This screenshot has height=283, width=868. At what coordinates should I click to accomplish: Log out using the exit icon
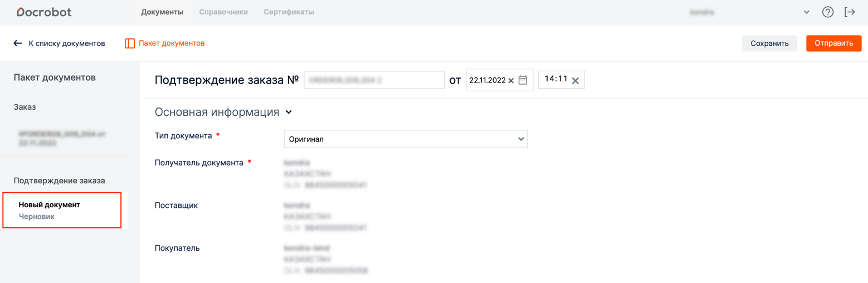[x=850, y=12]
